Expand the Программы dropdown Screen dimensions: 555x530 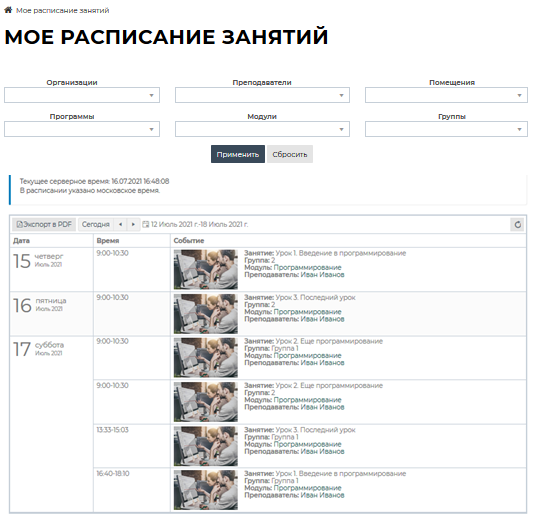pos(82,129)
